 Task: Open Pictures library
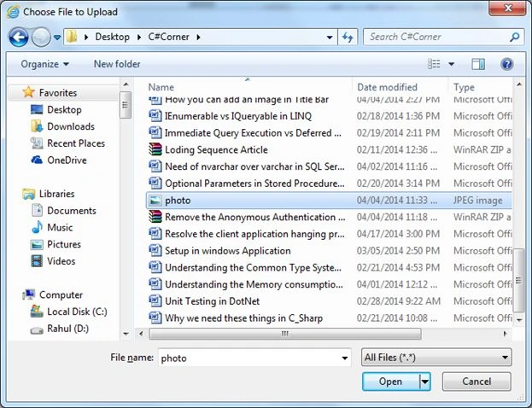click(64, 244)
